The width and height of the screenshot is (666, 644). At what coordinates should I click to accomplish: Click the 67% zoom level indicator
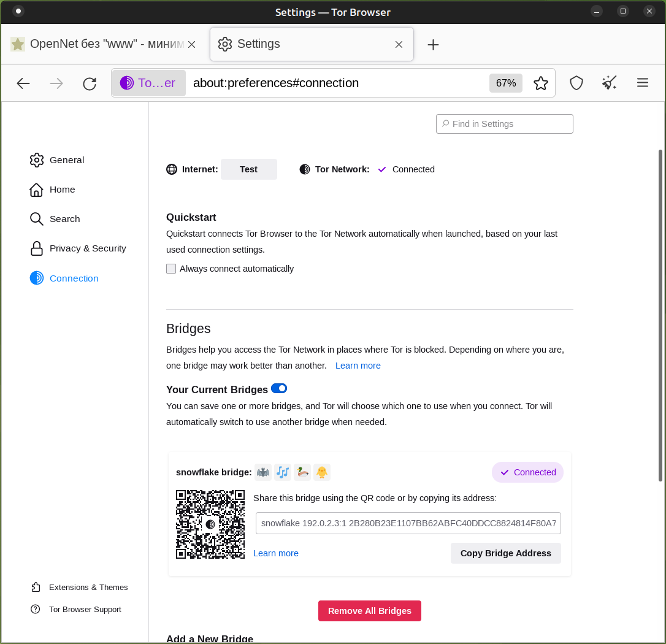click(x=505, y=83)
